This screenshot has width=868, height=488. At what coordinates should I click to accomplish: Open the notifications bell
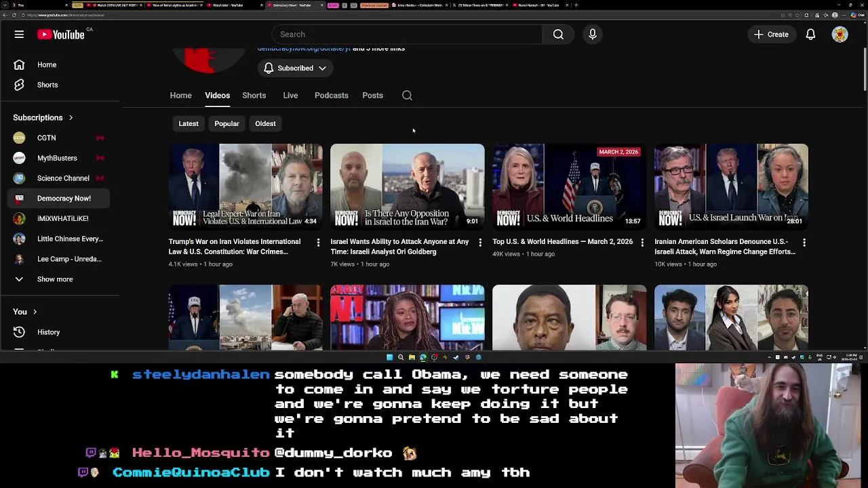pos(810,35)
